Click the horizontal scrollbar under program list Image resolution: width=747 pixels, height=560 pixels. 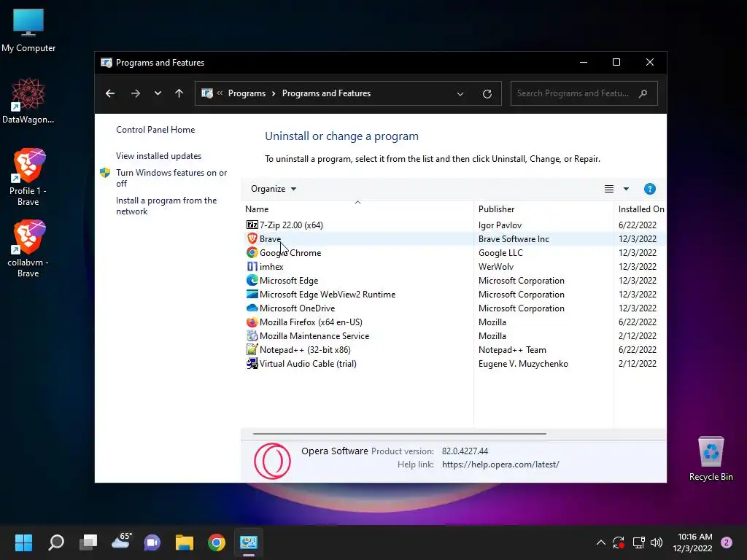click(399, 434)
